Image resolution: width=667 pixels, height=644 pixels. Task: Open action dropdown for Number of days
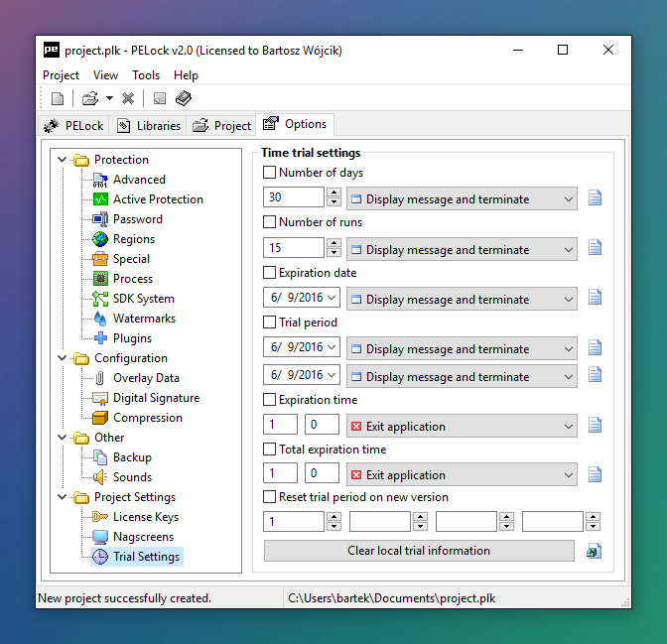(462, 199)
